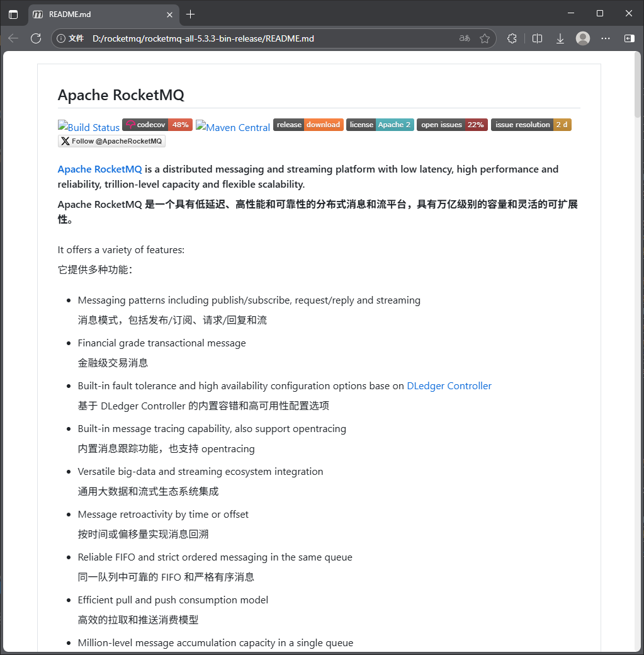Open the browser Extensions icon

pyautogui.click(x=512, y=38)
